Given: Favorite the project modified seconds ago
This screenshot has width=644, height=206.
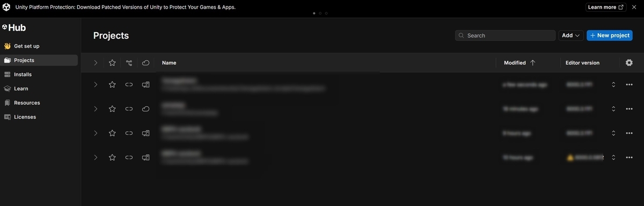Looking at the screenshot, I should pos(112,85).
